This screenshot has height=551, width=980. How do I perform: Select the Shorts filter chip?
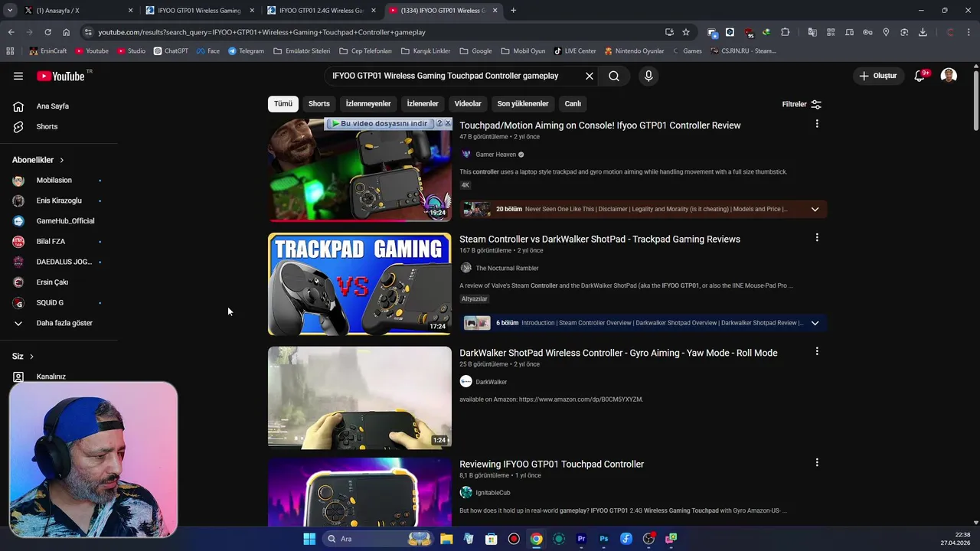(319, 103)
